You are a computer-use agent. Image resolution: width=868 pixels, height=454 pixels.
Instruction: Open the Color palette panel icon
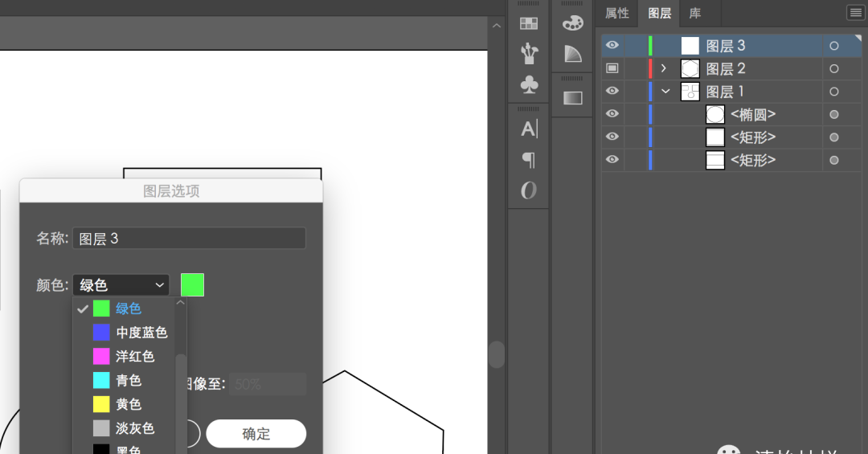click(x=572, y=22)
